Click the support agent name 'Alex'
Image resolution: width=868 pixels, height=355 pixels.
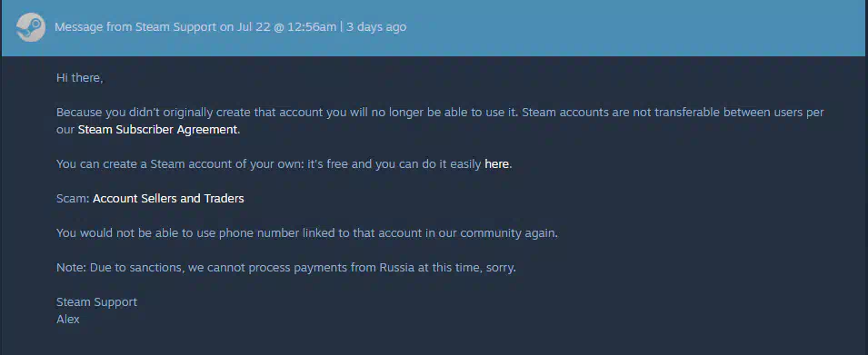pos(68,319)
